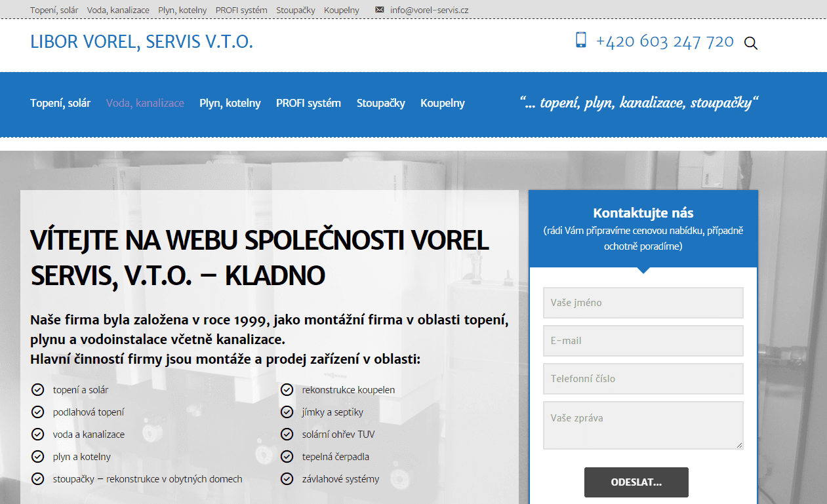Click list item text 'solární ohřev TUV'
Viewport: 827px width, 504px height.
click(338, 435)
